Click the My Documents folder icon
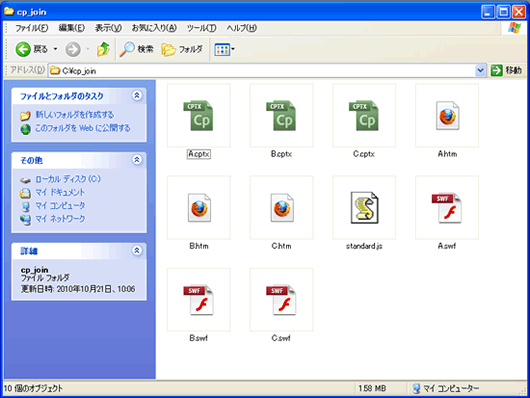The width and height of the screenshot is (530, 398). pyautogui.click(x=25, y=193)
